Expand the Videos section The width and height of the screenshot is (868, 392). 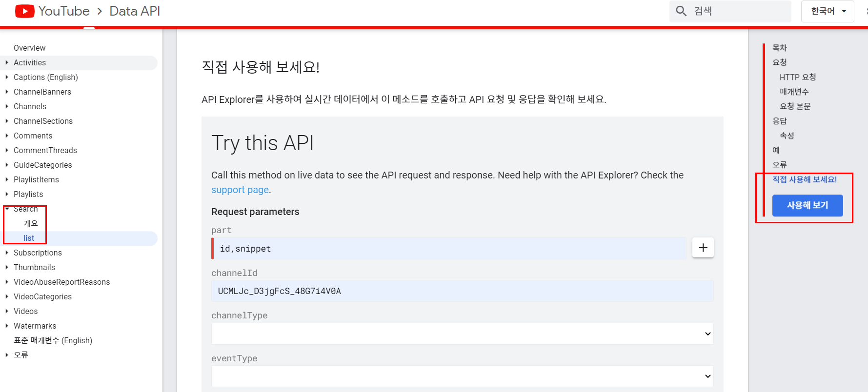pos(7,311)
